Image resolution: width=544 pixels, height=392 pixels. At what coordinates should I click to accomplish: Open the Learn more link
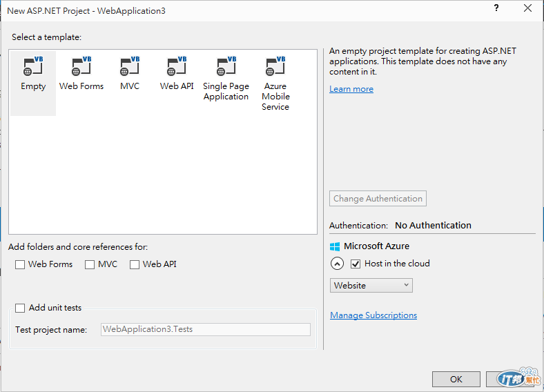tap(351, 89)
